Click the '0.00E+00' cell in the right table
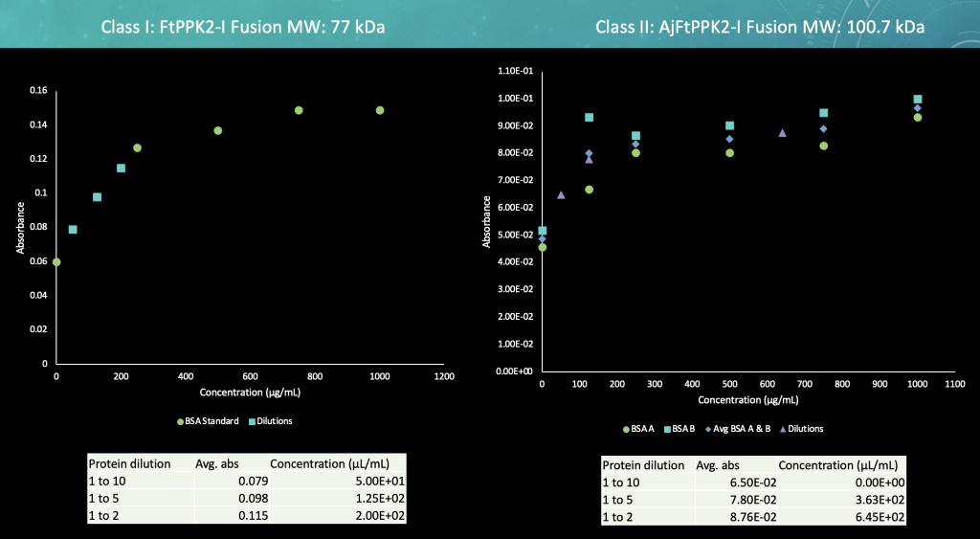980x539 pixels. 879,483
